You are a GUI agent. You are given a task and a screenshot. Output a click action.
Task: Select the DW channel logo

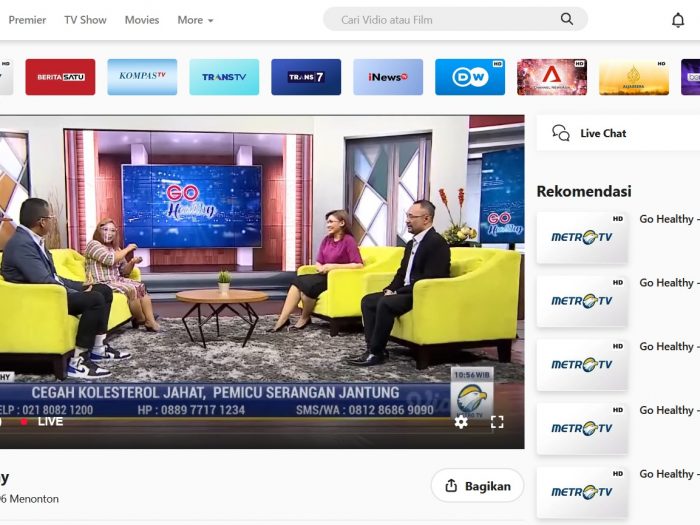[470, 77]
